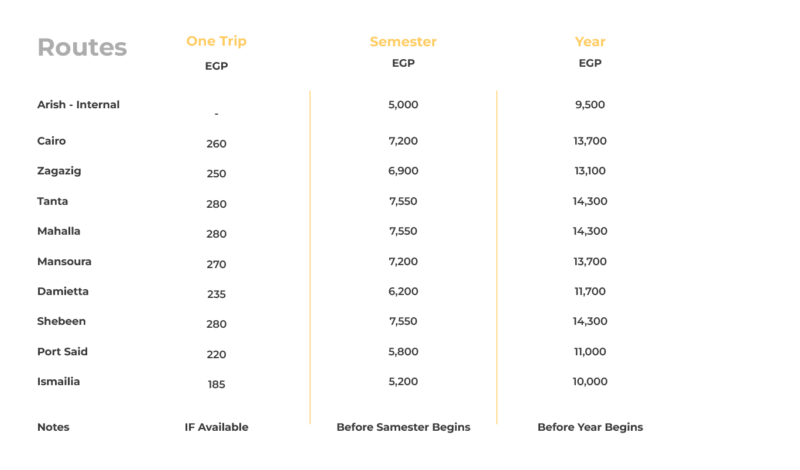Click Cairo's one trip price 260
This screenshot has width=800, height=470.
(x=216, y=144)
